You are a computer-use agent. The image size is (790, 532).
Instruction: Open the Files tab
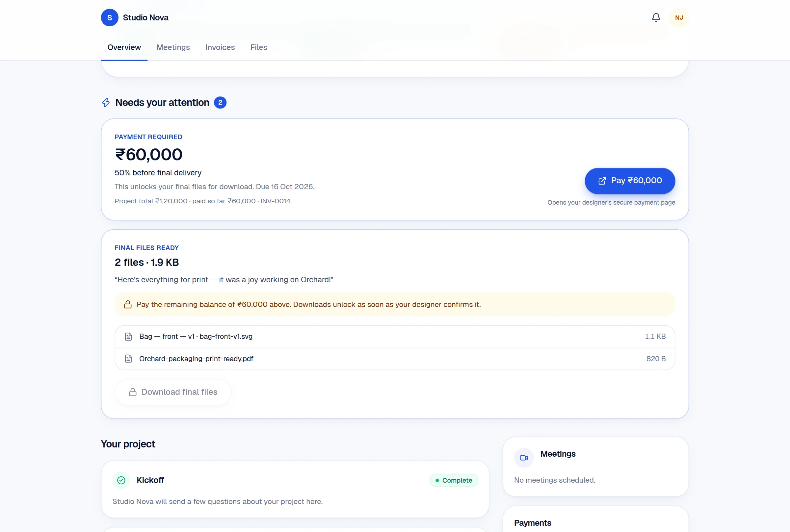click(259, 47)
